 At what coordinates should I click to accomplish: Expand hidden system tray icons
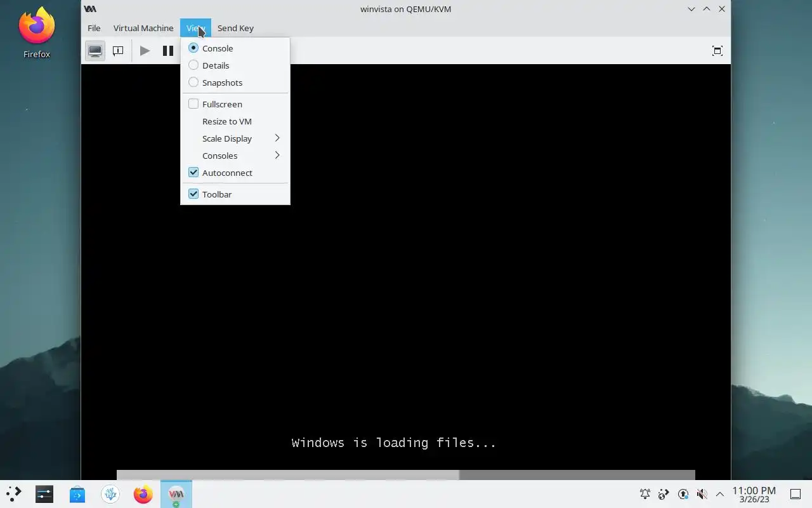coord(720,494)
